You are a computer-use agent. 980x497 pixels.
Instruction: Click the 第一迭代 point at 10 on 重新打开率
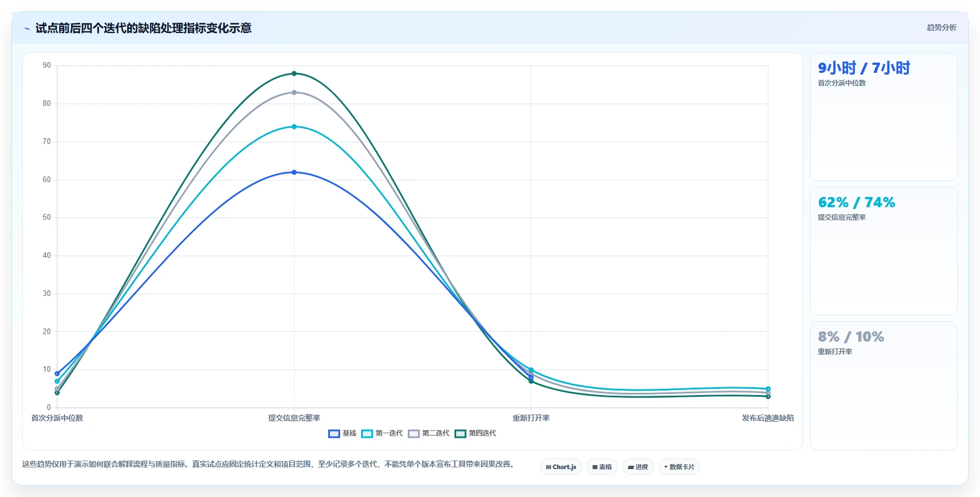(531, 370)
